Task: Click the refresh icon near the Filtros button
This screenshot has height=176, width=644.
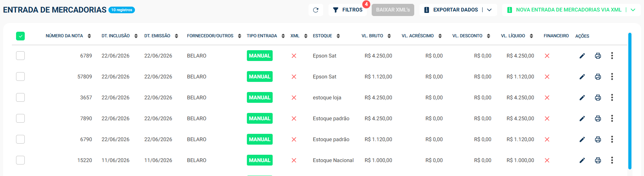Action: (316, 10)
